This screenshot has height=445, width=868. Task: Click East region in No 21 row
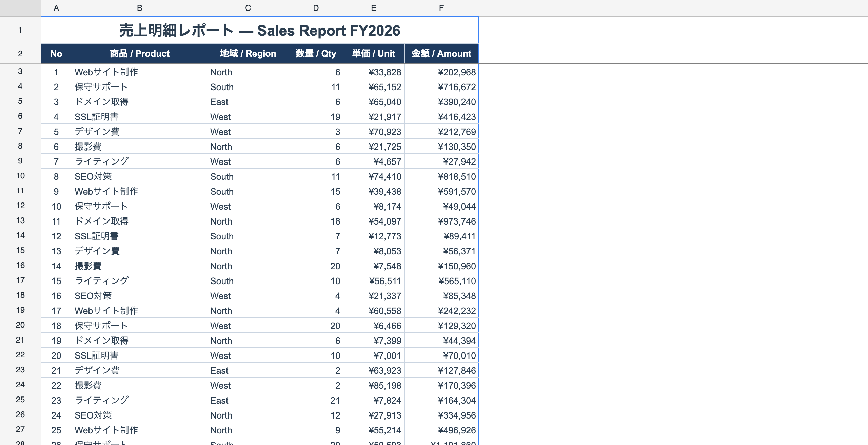pos(248,370)
